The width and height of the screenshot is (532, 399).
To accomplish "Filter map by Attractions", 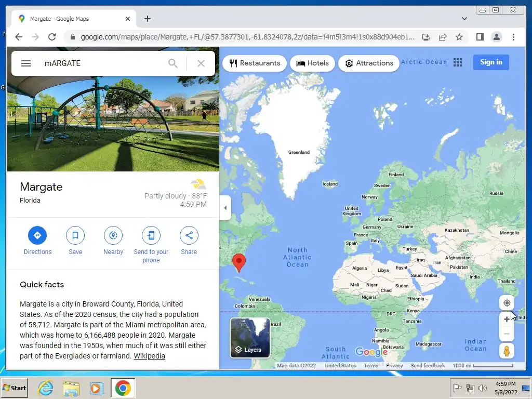I will [369, 63].
